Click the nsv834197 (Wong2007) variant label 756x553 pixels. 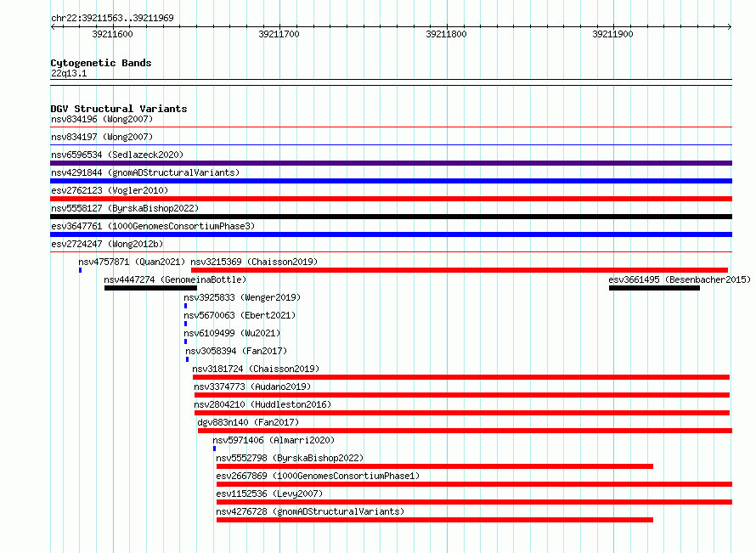pos(102,137)
